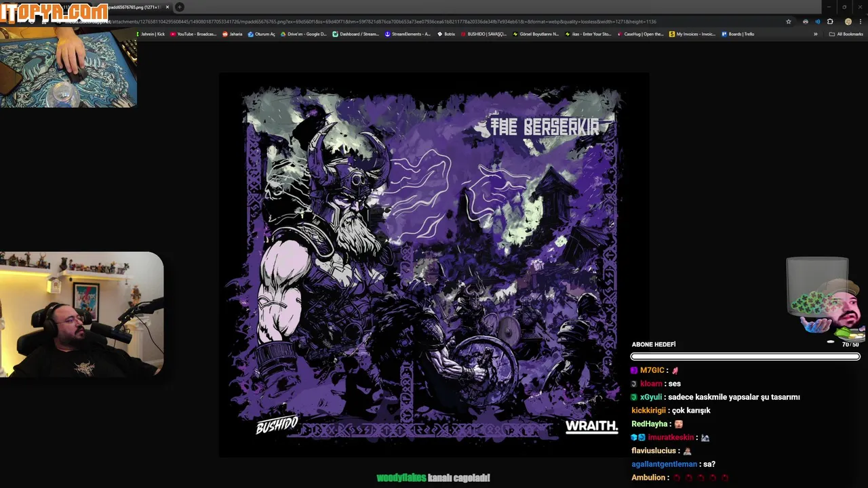Open the Drive'ım - Google D... bookmark
This screenshot has width=868, height=488.
pos(303,34)
